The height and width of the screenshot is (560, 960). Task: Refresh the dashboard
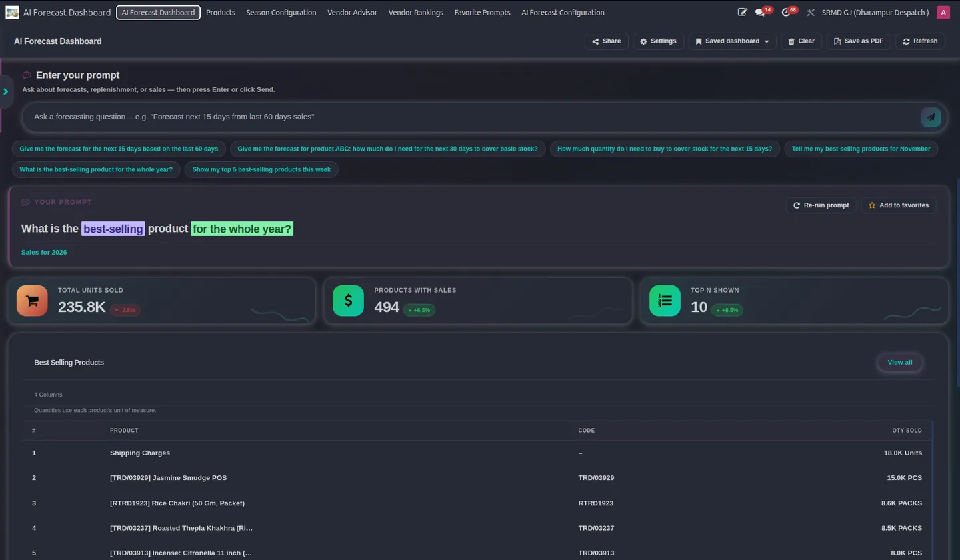pyautogui.click(x=920, y=41)
